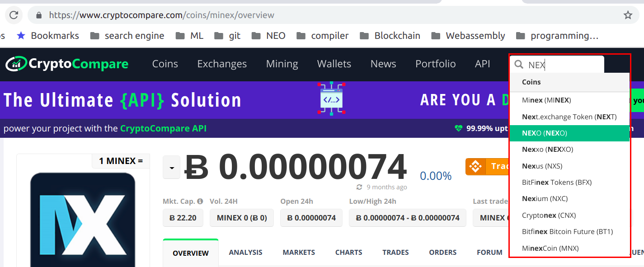Screen dimensions: 644x267
Task: Switch to the ANALYSIS tab
Action: 245,253
